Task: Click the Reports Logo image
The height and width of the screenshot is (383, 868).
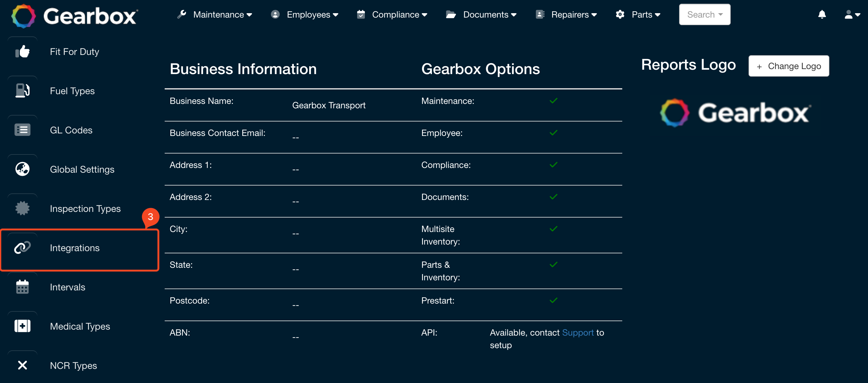Action: pyautogui.click(x=736, y=113)
